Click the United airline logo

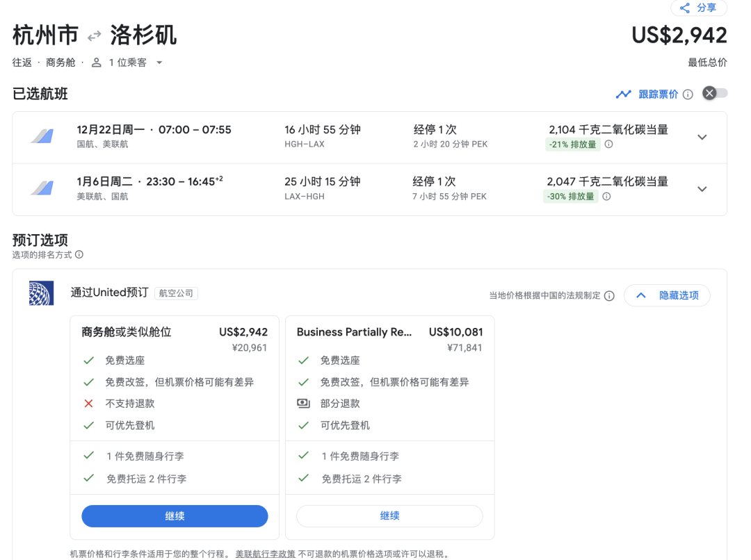tap(41, 293)
